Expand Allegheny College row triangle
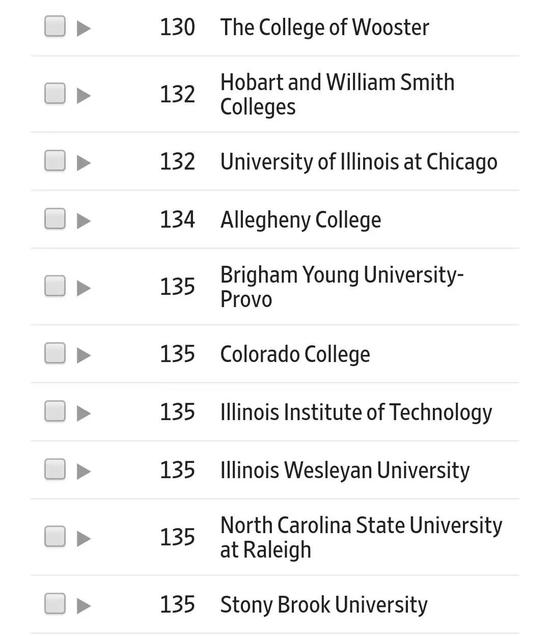550x636 pixels. point(84,221)
